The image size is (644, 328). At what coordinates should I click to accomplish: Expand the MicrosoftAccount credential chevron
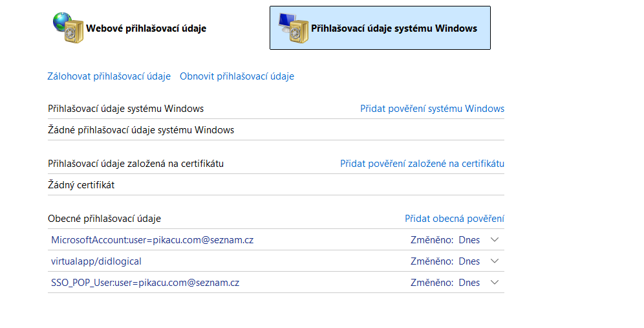coord(495,239)
